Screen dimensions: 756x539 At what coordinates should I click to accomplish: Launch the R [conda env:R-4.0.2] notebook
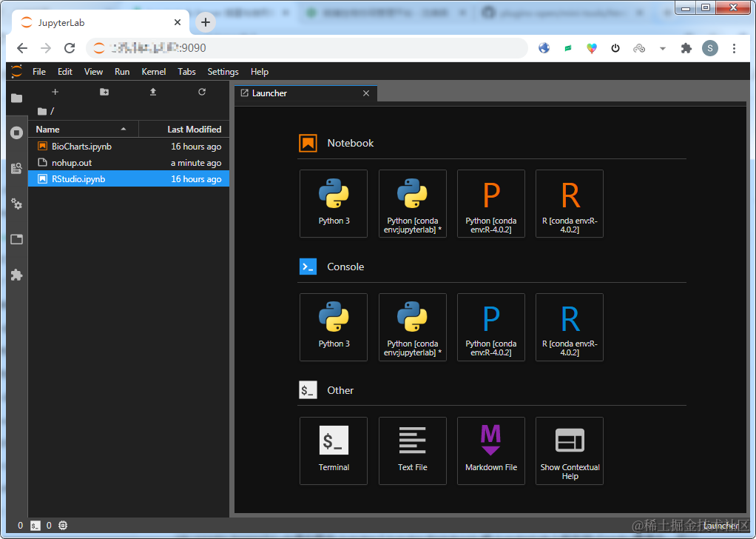click(x=570, y=204)
